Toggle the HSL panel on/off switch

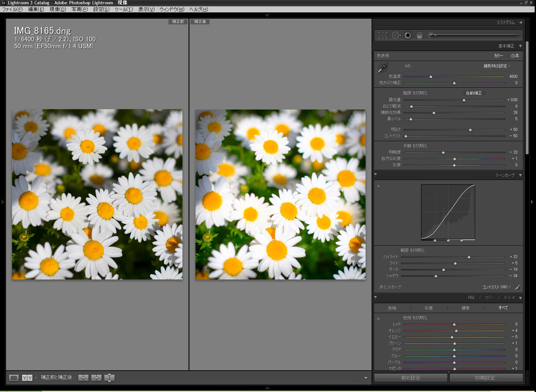[376, 298]
